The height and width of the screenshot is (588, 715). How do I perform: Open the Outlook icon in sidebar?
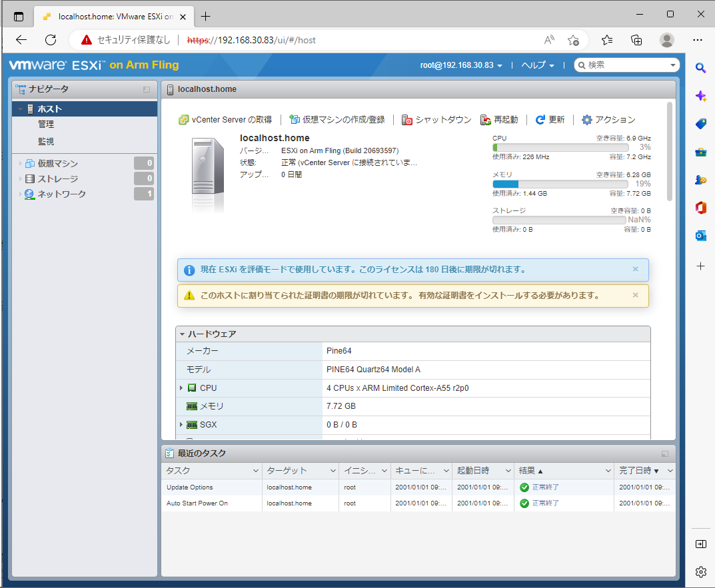point(701,236)
